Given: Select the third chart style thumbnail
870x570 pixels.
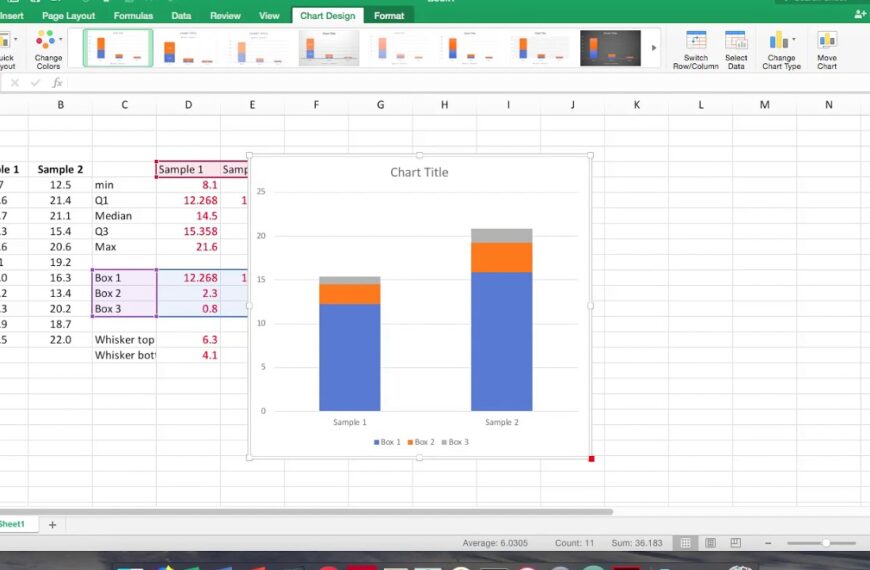Looking at the screenshot, I should tap(259, 48).
